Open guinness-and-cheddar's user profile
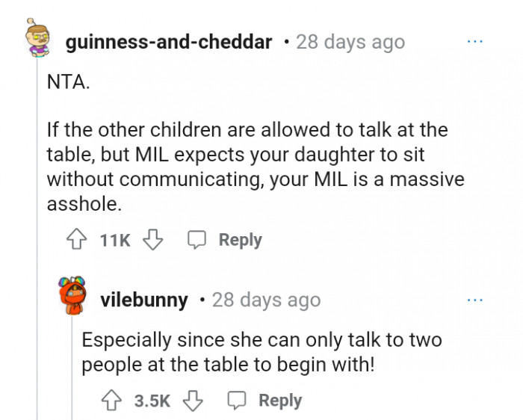Screen dimensions: 523x420 tap(169, 42)
